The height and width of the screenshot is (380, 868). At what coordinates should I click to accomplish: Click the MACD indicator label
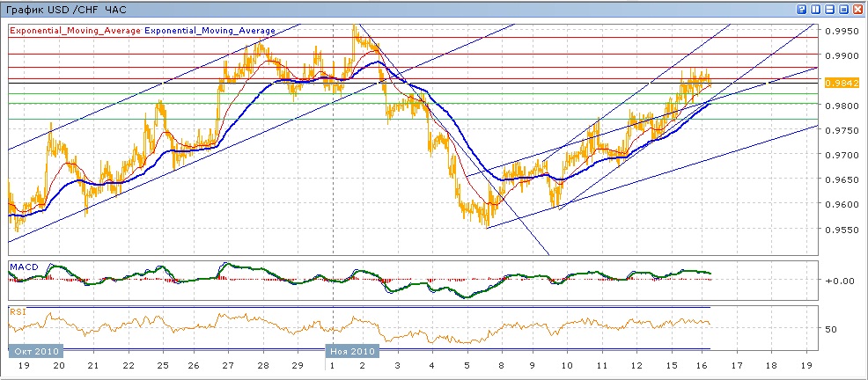(23, 266)
